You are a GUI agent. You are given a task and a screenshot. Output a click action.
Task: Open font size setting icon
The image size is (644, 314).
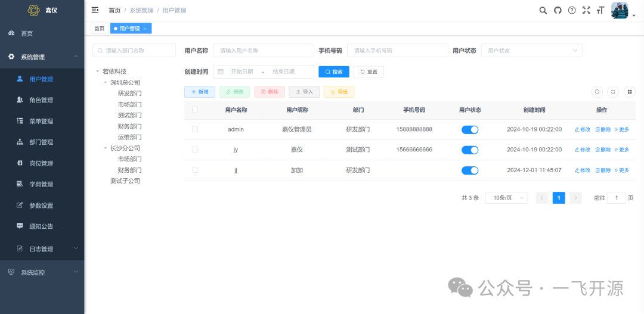coord(600,11)
